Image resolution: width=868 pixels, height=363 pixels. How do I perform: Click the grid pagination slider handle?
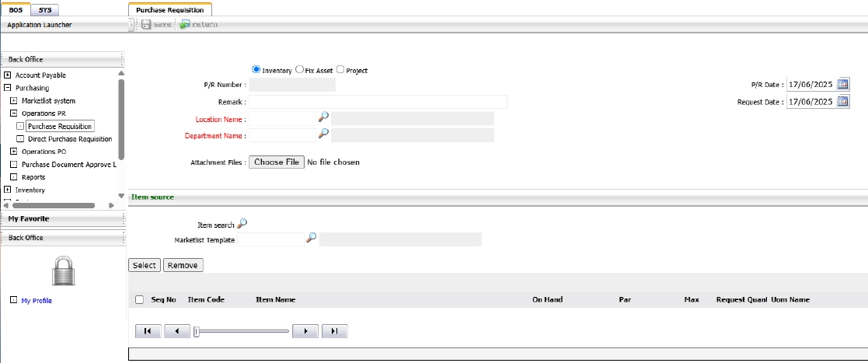[x=197, y=331]
